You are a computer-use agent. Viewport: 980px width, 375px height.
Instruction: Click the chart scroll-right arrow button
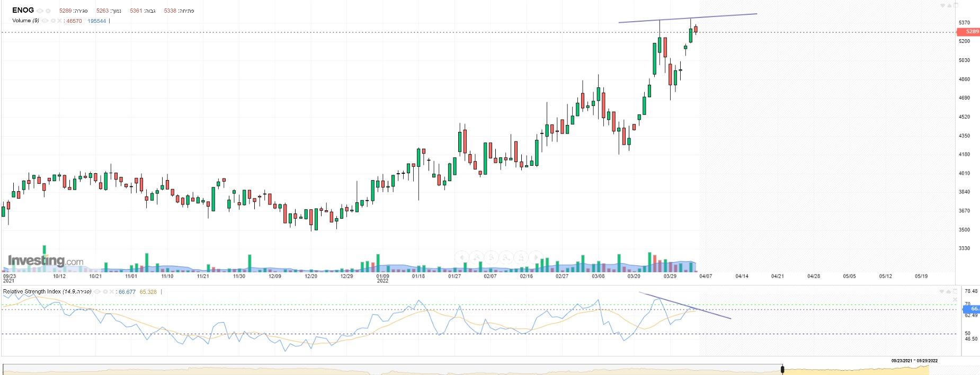(536, 257)
